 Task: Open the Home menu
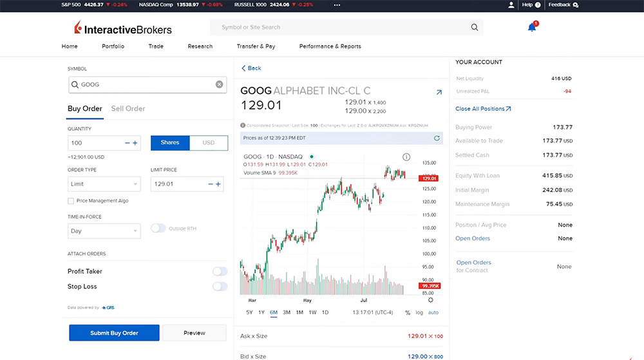pyautogui.click(x=70, y=46)
